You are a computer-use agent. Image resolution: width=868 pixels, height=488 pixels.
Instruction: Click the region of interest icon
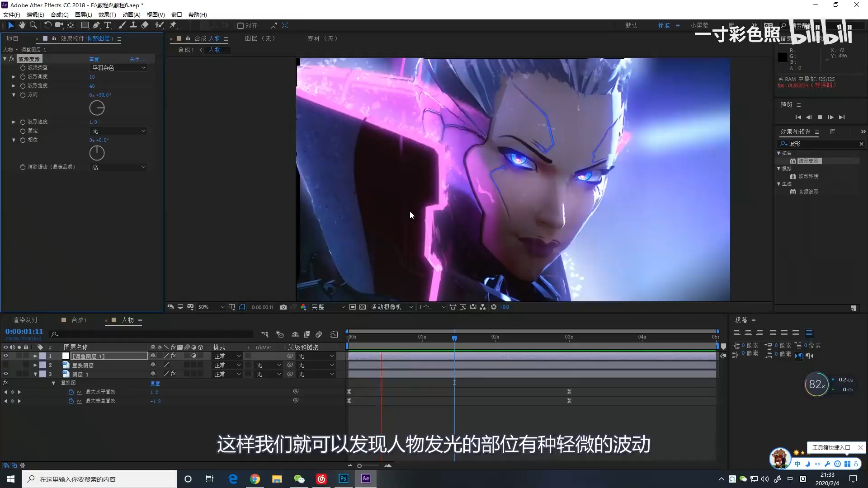pos(353,307)
